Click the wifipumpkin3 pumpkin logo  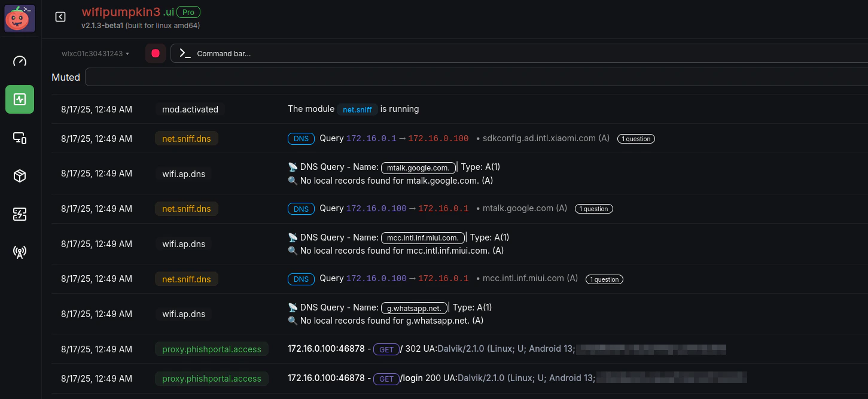(19, 18)
